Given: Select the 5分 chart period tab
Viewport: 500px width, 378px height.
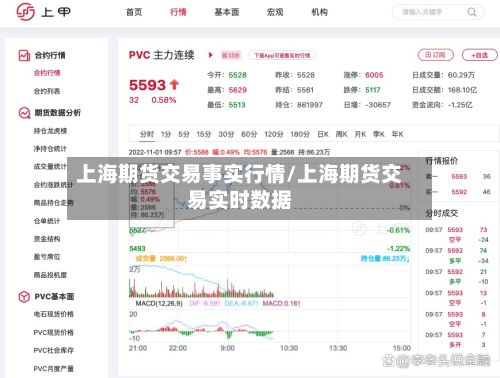Looking at the screenshot, I should coord(184,134).
